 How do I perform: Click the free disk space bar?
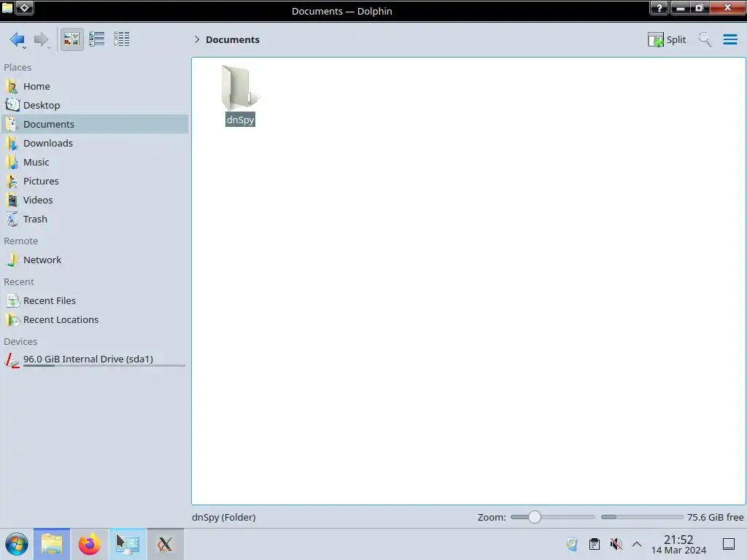coord(642,517)
